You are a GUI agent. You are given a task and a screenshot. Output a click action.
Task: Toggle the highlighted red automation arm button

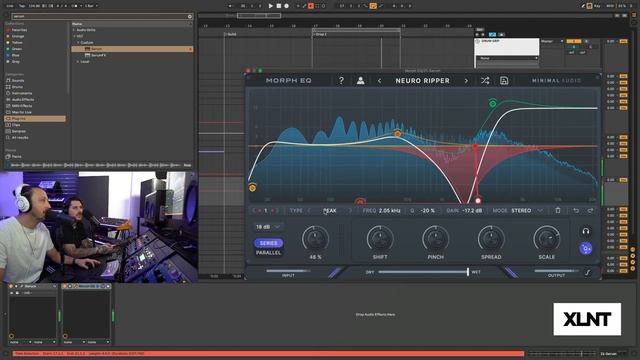pyautogui.click(x=311, y=6)
